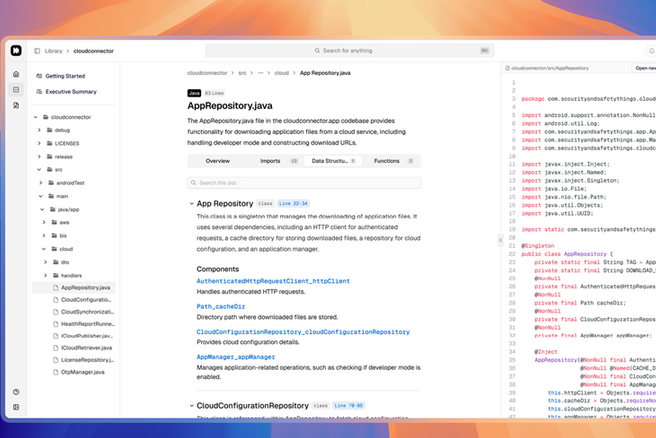Click the 'Search for anything' field
Viewport: 656px width, 438px height.
348,50
